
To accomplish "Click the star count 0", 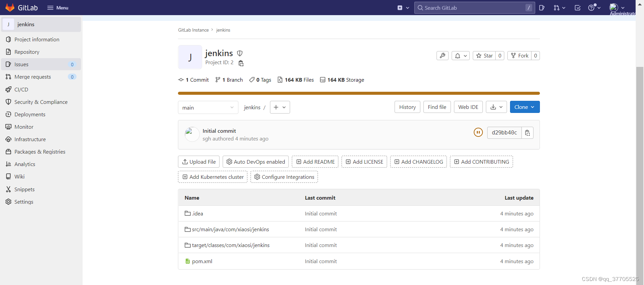I will click(x=500, y=55).
